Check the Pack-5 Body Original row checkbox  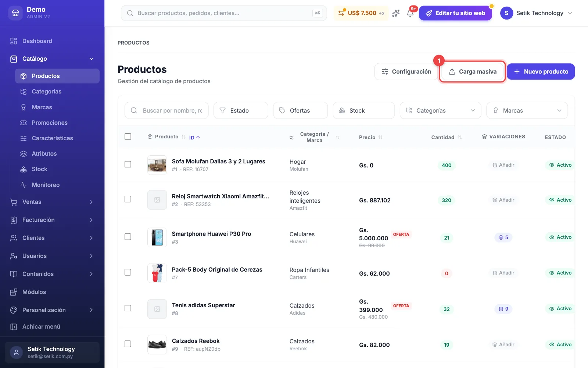[x=128, y=272]
